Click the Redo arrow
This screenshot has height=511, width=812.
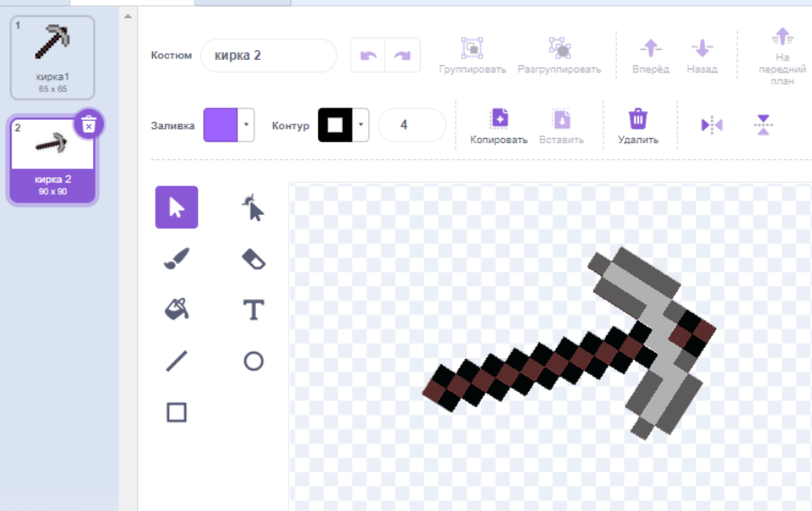(402, 55)
